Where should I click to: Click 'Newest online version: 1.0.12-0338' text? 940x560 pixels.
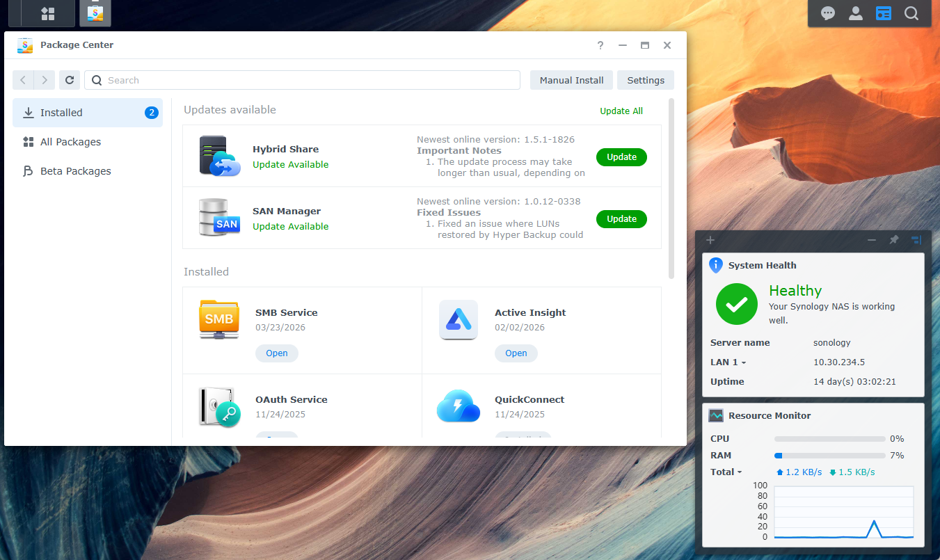498,202
